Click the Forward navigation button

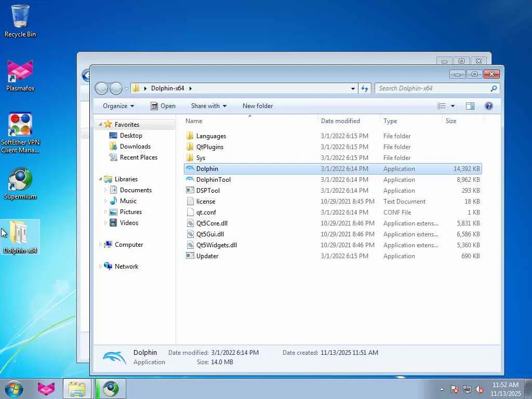(116, 88)
